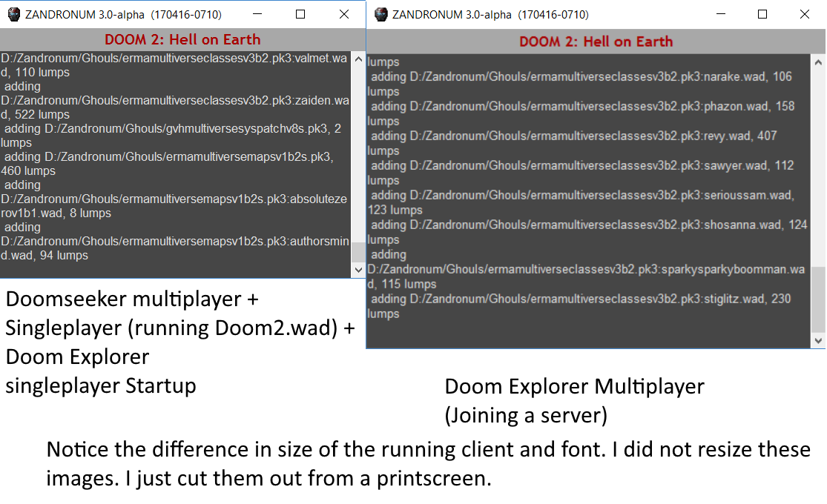This screenshot has width=827, height=504.
Task: Click the sparkysparkyboomman.wad log line
Action: tap(586, 269)
